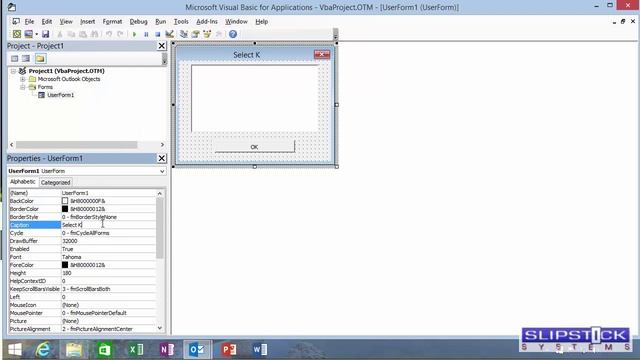Open the Help menu

pyautogui.click(x=262, y=22)
